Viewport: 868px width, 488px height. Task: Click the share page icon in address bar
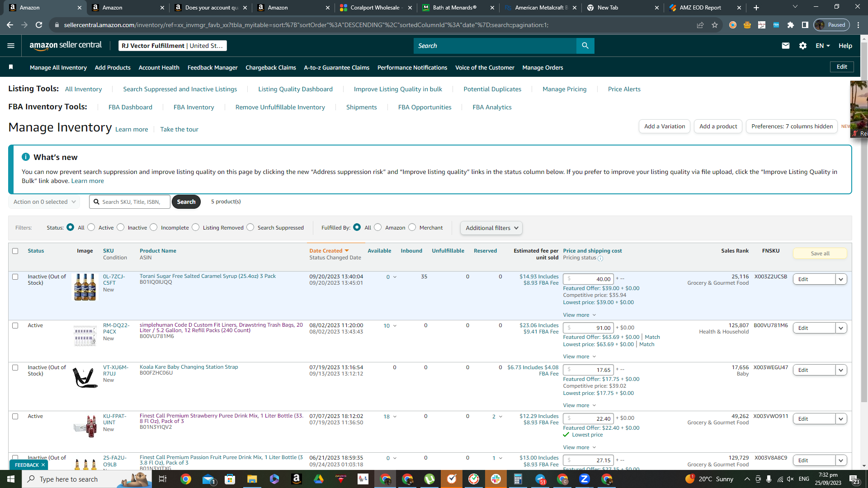(700, 25)
